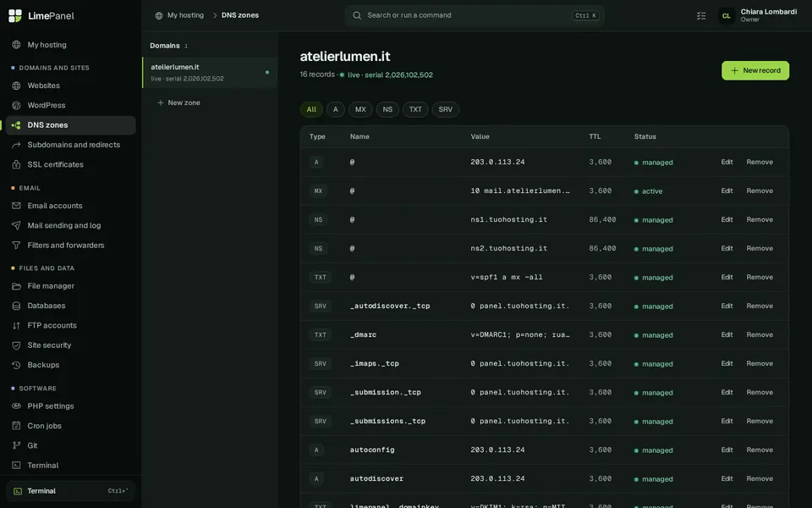Click the '203.0.113.24' value of @ record

pyautogui.click(x=497, y=163)
